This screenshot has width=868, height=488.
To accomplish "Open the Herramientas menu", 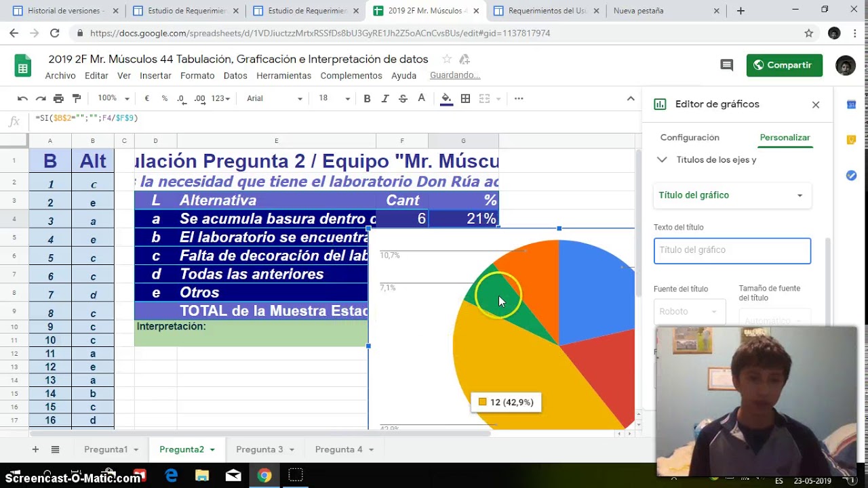I will [283, 76].
